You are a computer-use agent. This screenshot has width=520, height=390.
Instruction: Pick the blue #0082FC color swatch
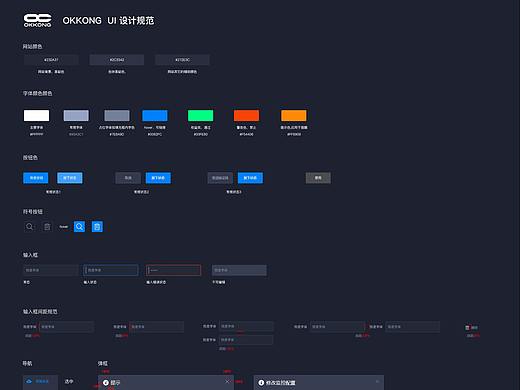pos(155,116)
